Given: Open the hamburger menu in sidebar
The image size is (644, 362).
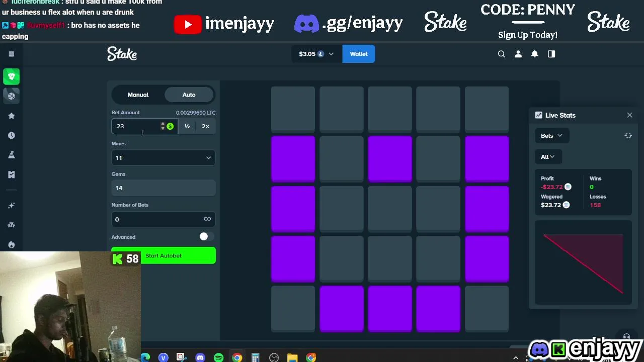Looking at the screenshot, I should tap(11, 54).
